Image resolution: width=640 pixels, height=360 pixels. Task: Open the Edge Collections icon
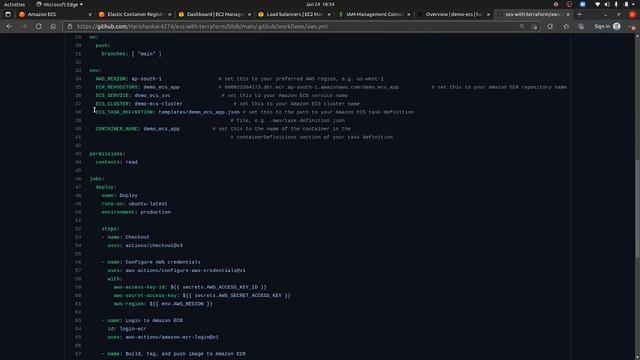click(581, 27)
